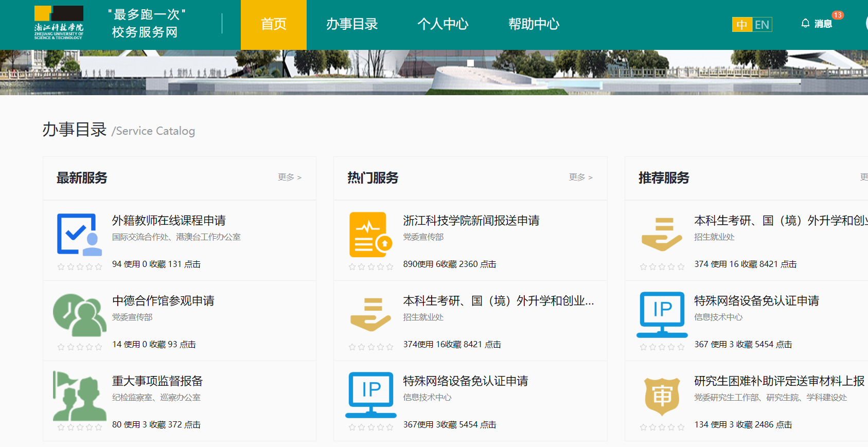Click the hand icon in 推荐服务 list

point(662,234)
